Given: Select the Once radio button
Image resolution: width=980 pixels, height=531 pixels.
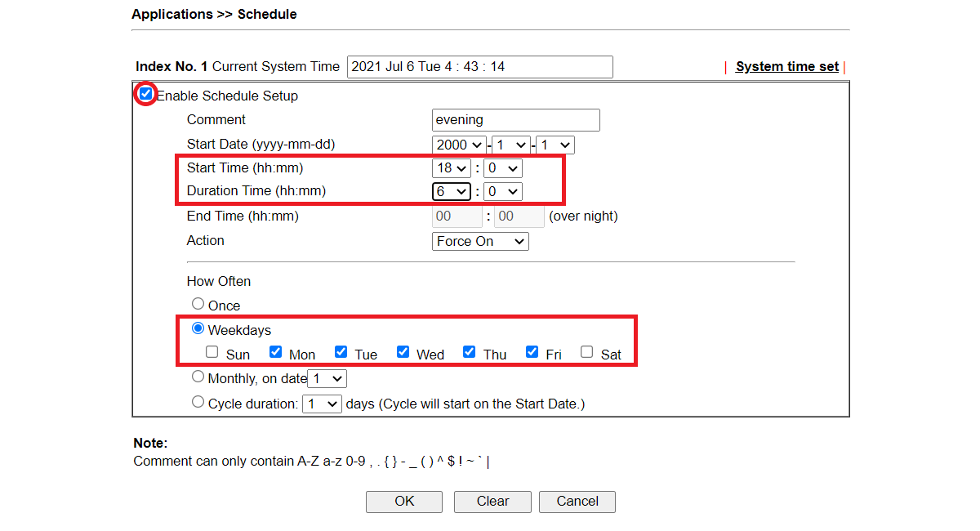Looking at the screenshot, I should coord(198,304).
